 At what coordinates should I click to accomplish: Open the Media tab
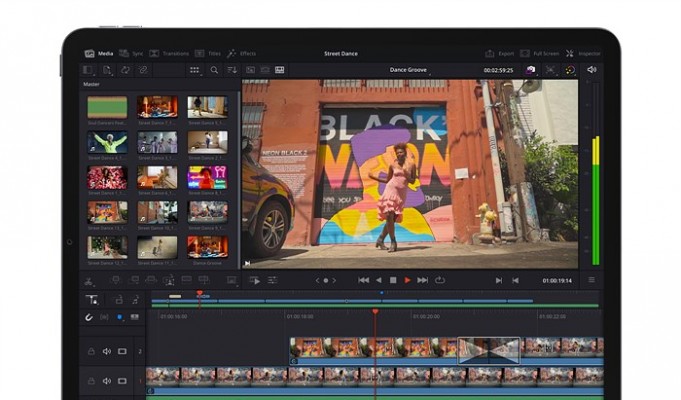[x=99, y=53]
